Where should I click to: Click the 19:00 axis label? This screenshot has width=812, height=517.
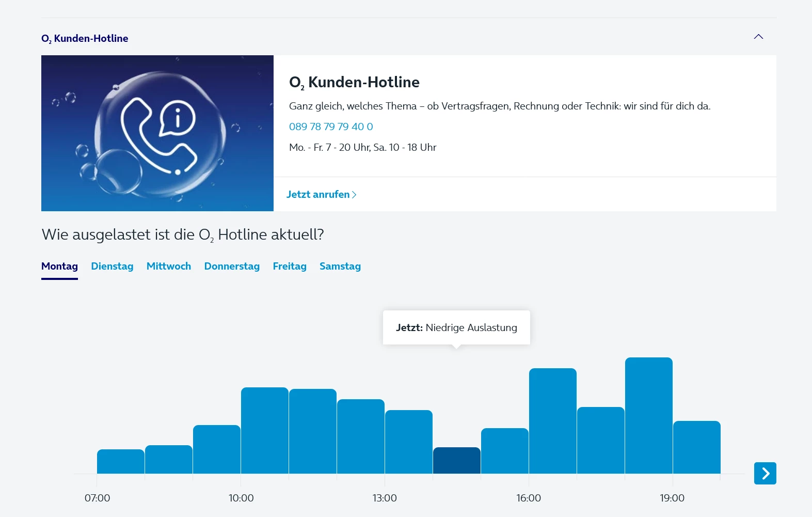coord(672,498)
